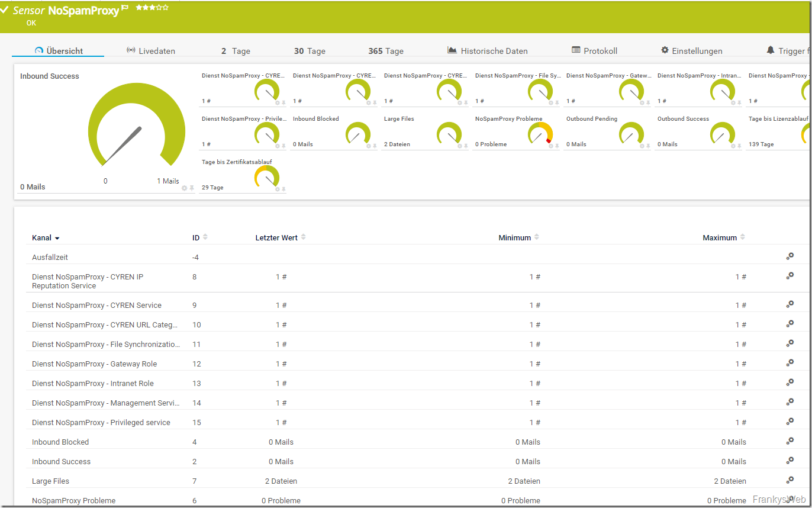The image size is (812, 508).
Task: Click the '2 Dateien' Letzter Wert cell
Action: (281, 481)
